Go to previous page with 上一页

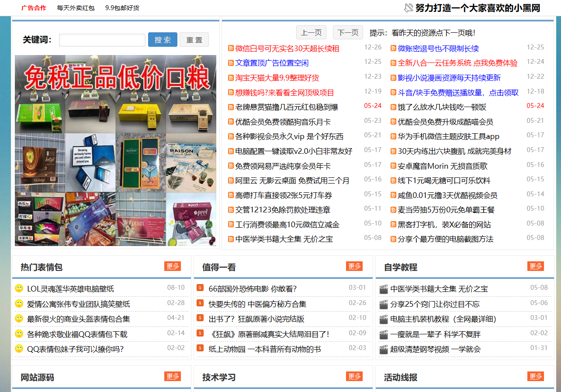click(311, 33)
